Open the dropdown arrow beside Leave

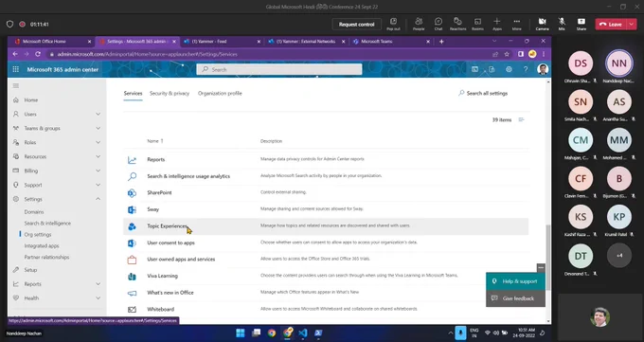coord(632,25)
